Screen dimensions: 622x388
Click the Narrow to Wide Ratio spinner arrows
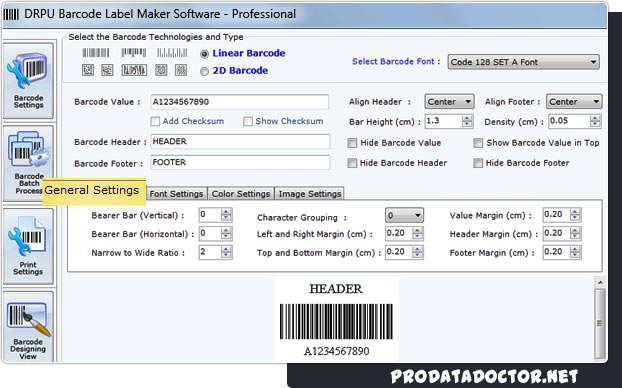[226, 252]
